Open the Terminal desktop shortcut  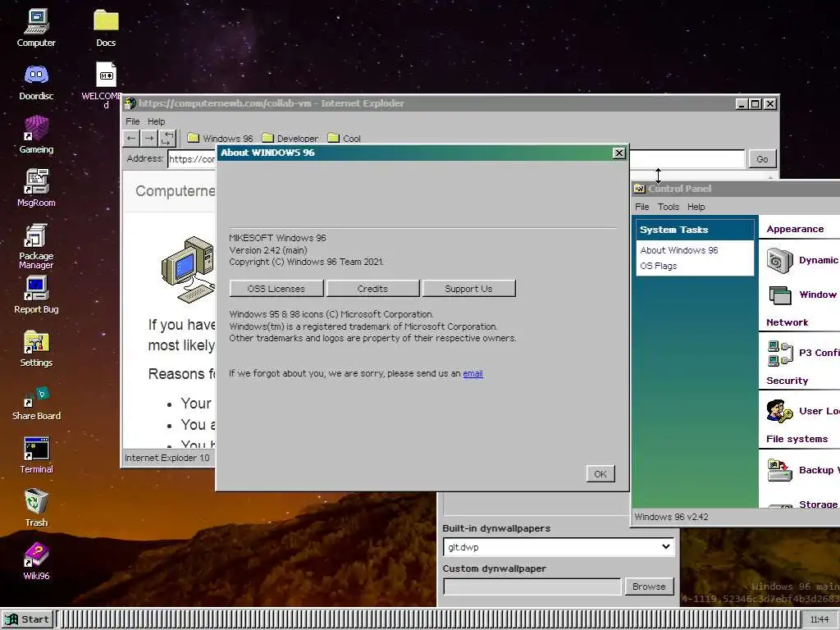point(36,455)
